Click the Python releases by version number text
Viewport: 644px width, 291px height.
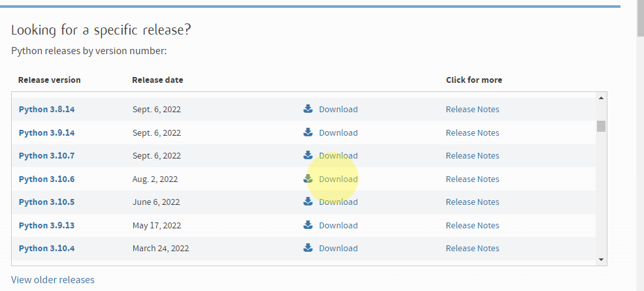(89, 52)
